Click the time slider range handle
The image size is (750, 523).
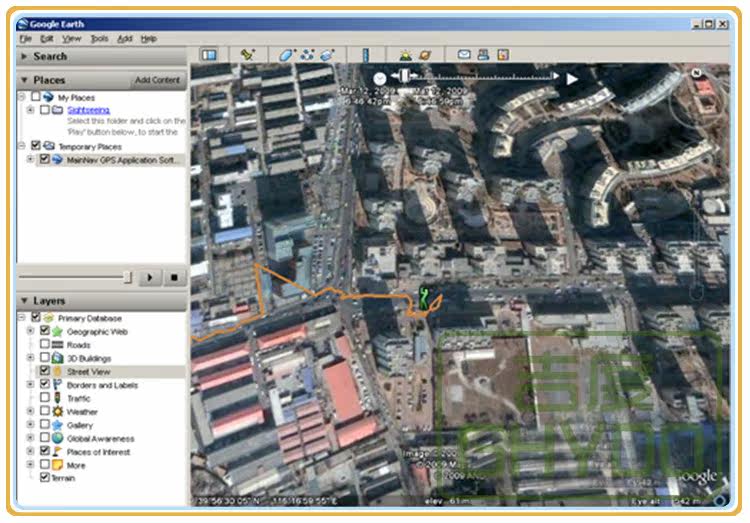pos(405,76)
